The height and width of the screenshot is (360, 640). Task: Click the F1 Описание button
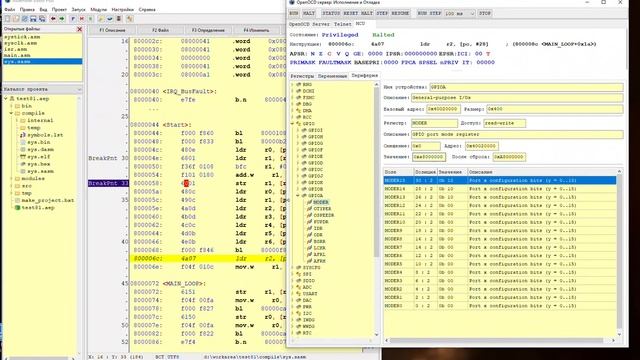click(x=112, y=30)
